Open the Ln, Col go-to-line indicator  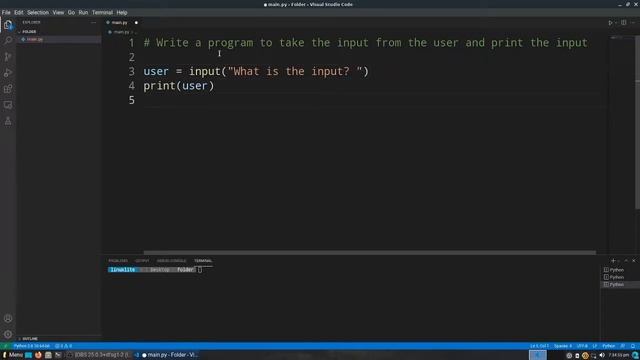[539, 346]
